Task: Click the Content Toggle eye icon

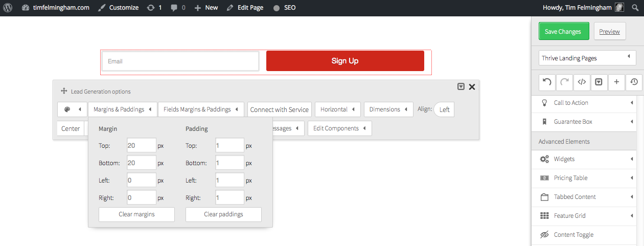Action: click(544, 235)
